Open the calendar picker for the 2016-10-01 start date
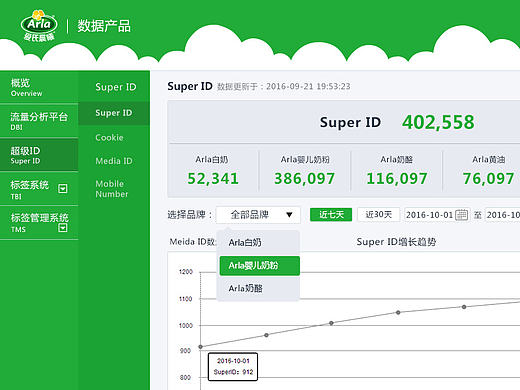Screen dimensions: 520x390 [461, 215]
